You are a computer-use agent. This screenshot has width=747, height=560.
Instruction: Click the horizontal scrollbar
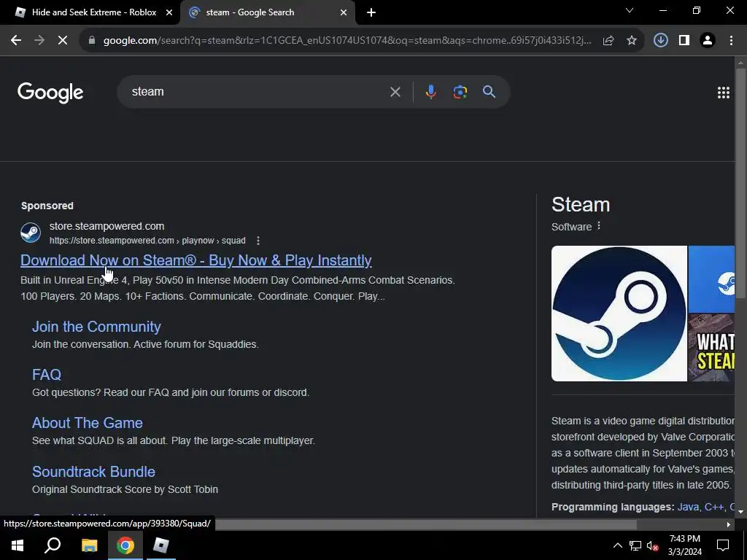point(426,524)
